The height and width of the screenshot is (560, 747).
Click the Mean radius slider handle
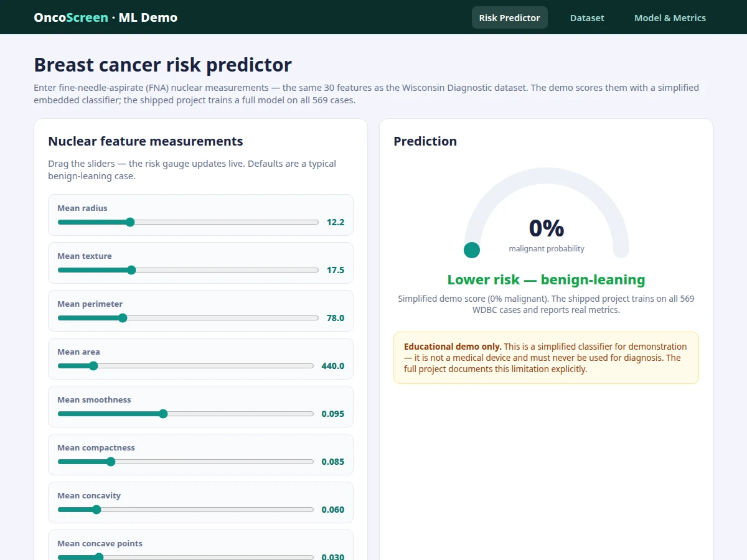click(130, 222)
